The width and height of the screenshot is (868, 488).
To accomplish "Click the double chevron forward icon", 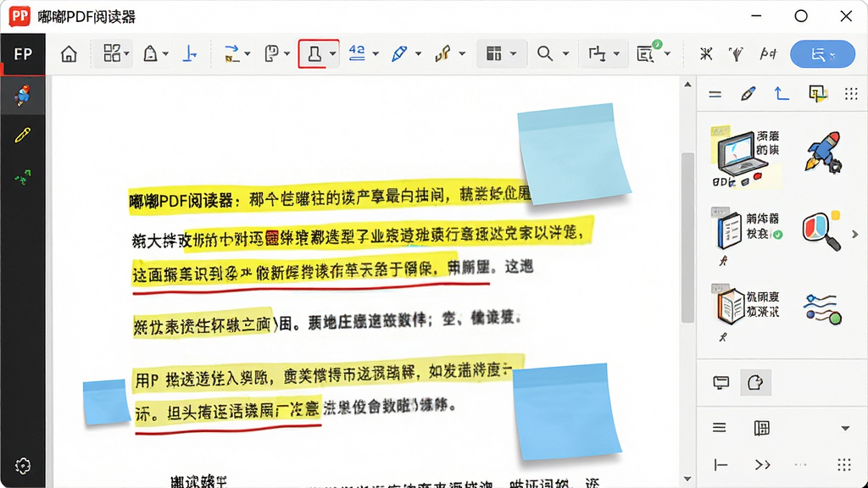I will click(763, 465).
